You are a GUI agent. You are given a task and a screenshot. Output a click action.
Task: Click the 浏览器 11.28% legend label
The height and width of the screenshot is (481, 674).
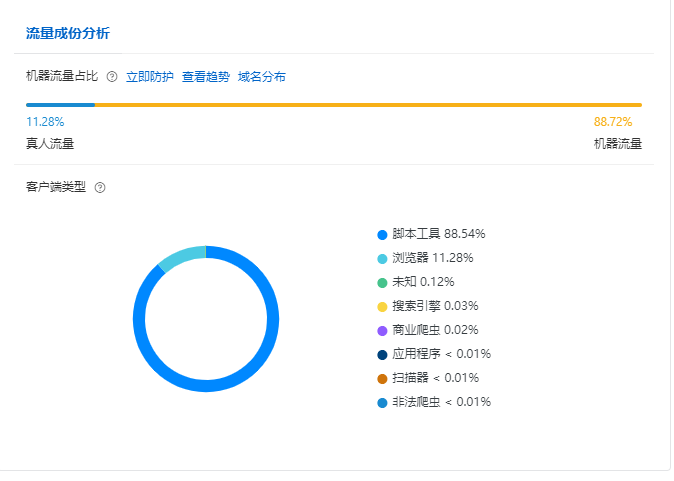pyautogui.click(x=433, y=258)
